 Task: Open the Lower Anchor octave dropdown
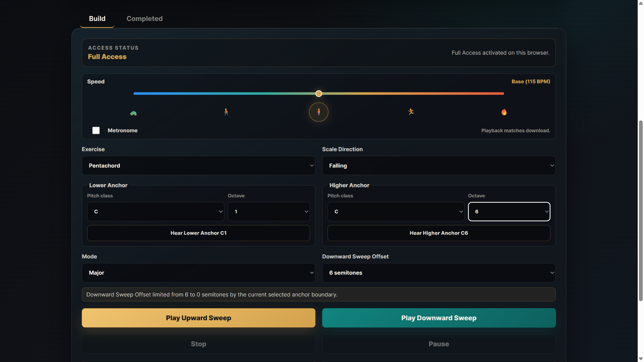point(269,211)
